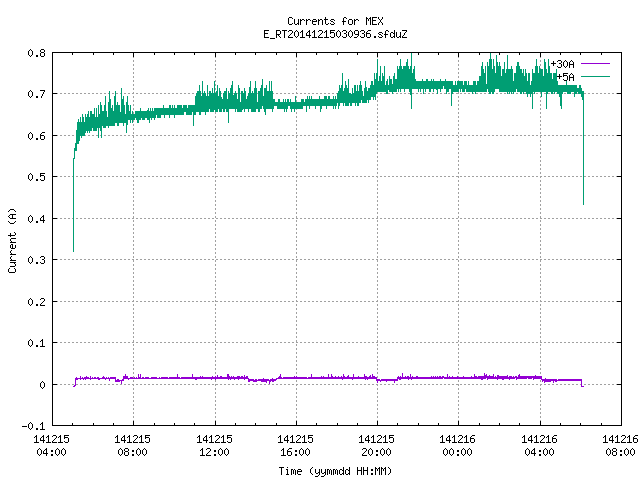This screenshot has width=640, height=480.
Task: Click the green +5A legend line sample
Action: (x=595, y=77)
